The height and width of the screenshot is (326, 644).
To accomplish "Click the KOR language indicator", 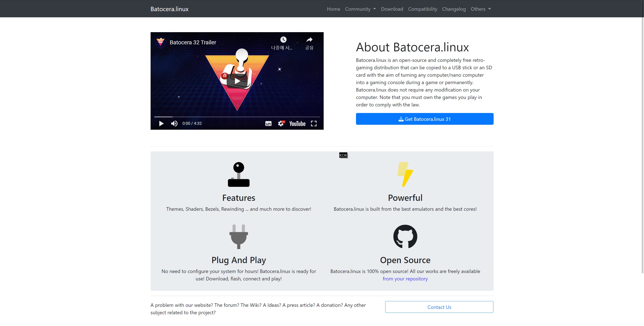I will pyautogui.click(x=343, y=155).
